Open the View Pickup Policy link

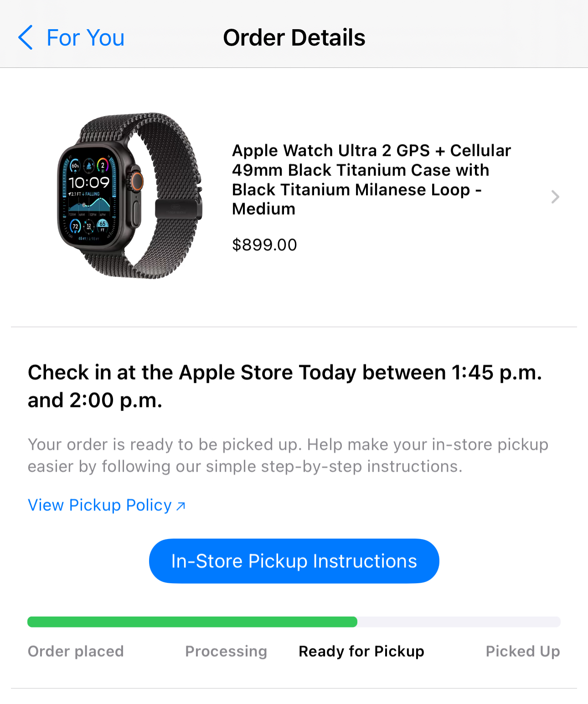[x=100, y=505]
